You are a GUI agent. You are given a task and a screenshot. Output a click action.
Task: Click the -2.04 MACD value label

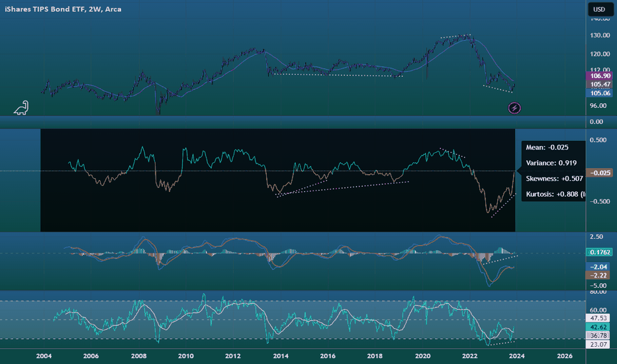point(599,267)
